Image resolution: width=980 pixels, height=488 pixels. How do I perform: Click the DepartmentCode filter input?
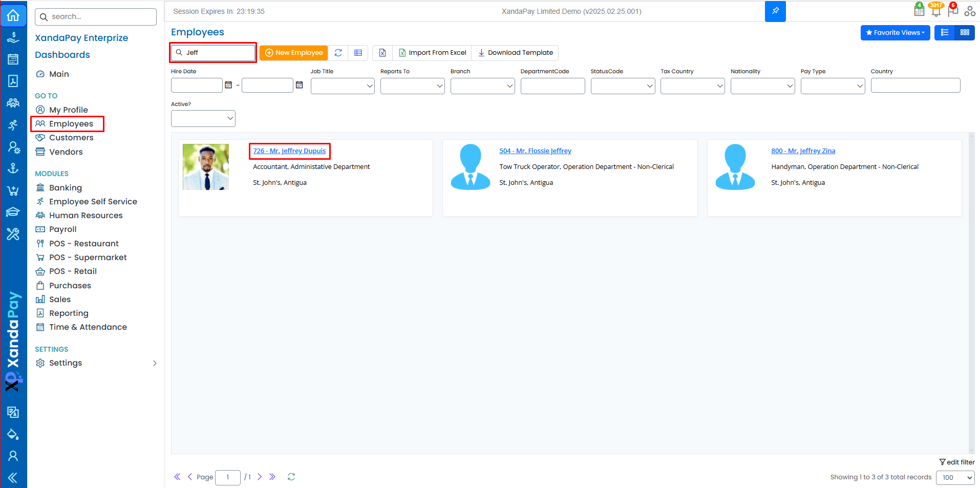coord(553,86)
